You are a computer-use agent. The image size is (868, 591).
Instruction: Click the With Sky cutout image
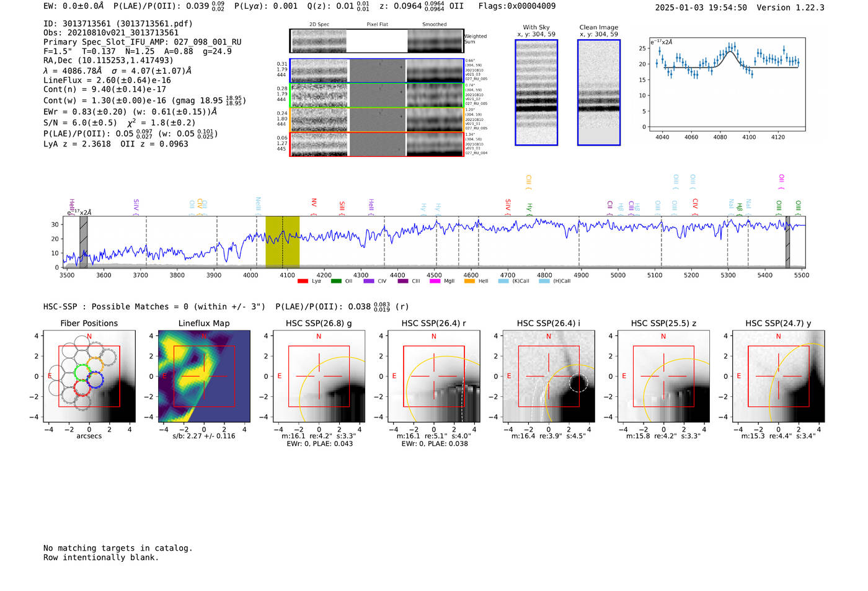pos(536,92)
